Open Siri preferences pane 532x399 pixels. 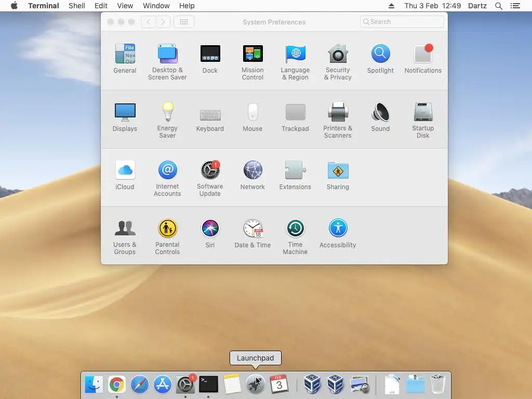point(210,233)
